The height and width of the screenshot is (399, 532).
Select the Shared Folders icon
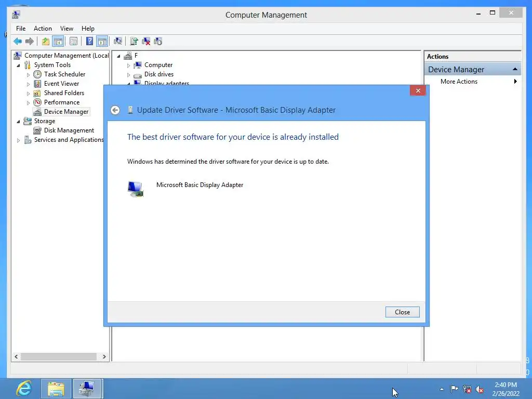[x=37, y=93]
